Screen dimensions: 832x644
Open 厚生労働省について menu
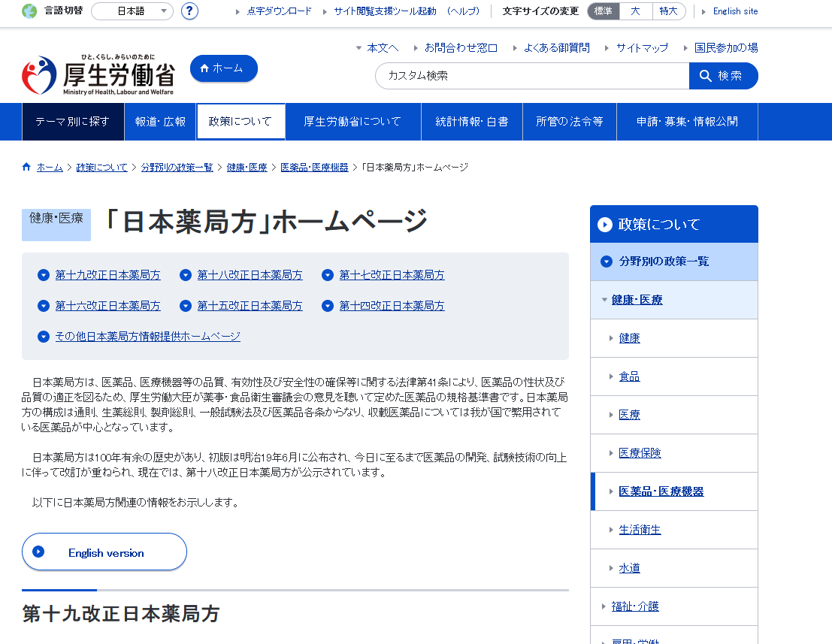point(352,122)
